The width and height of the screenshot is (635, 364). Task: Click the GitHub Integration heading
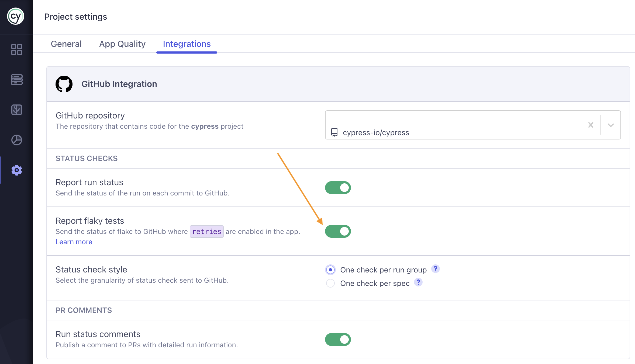tap(119, 84)
